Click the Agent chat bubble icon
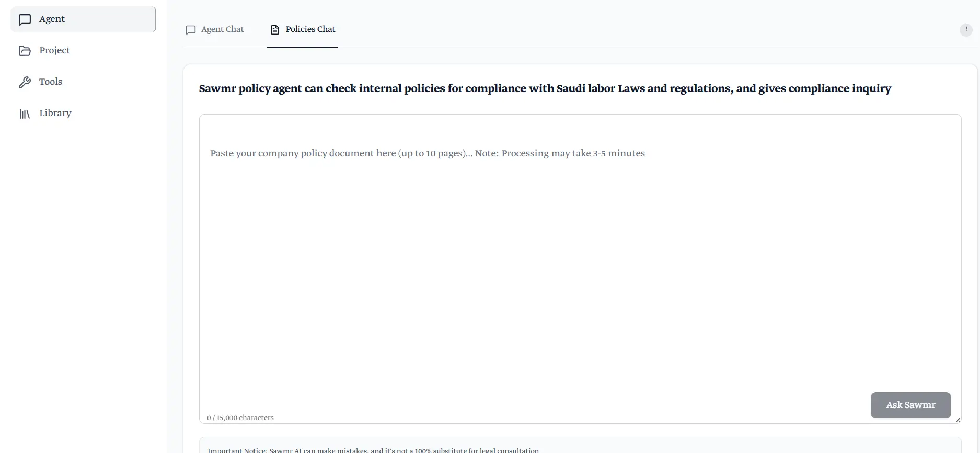980x453 pixels. (26, 19)
